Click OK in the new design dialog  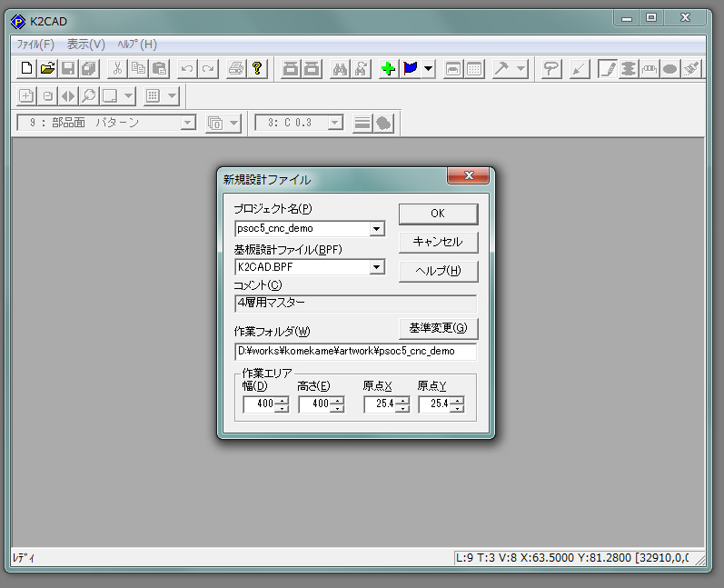coord(438,214)
